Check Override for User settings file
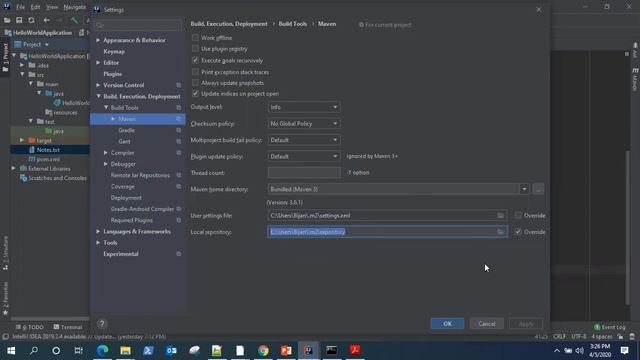 tap(518, 215)
